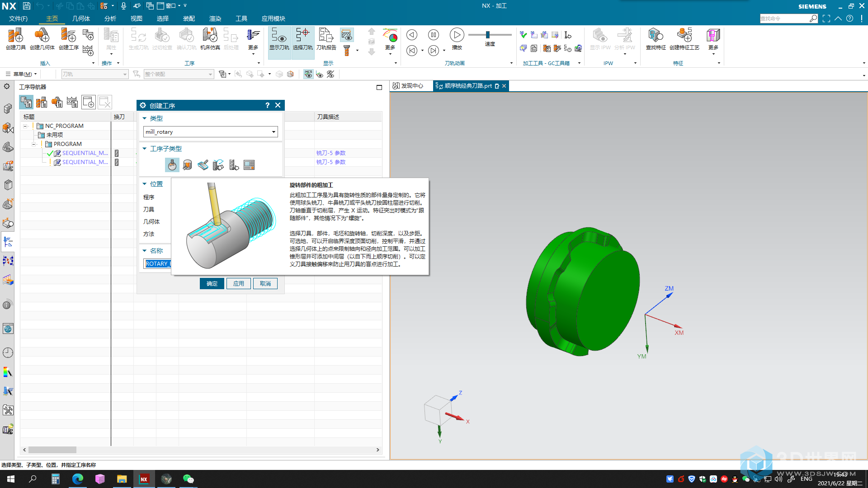Collapse the PROGRAM tree node

coord(34,144)
